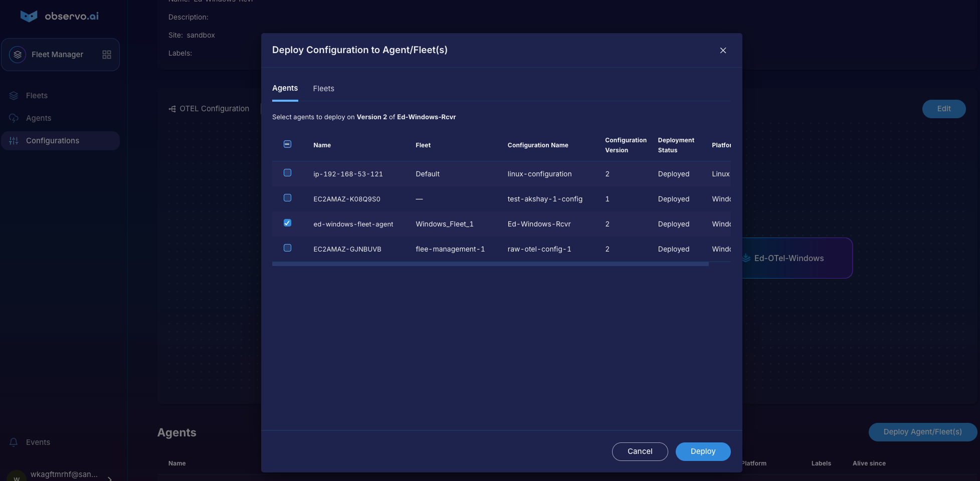Screen dimensions: 980x481
Task: Check the EC2AMAZ-K08Q9S0 agent checkbox
Action: (287, 198)
